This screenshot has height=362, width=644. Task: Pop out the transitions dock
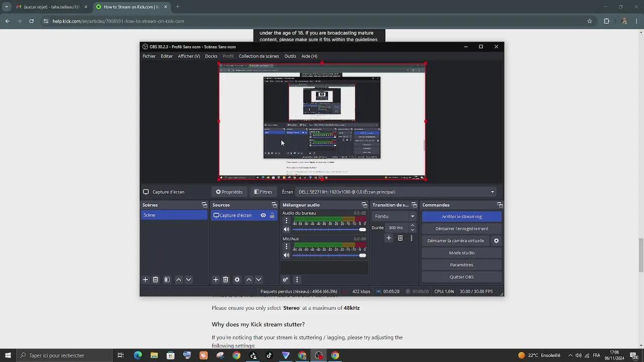click(x=414, y=205)
